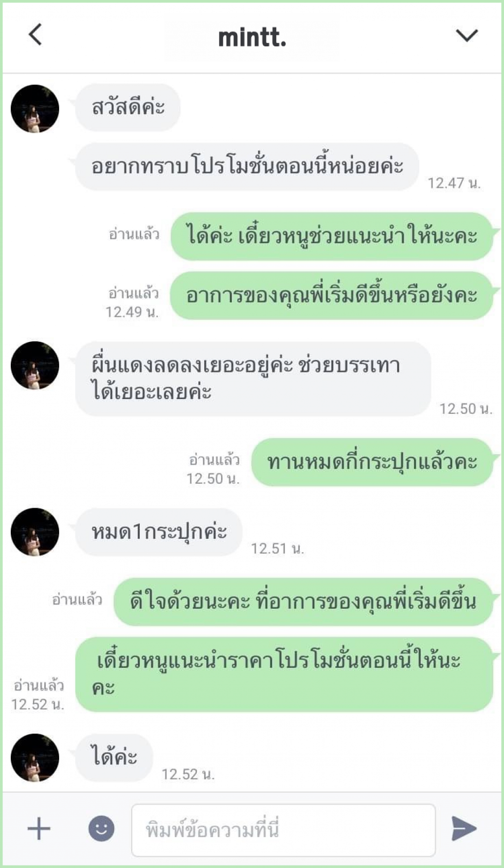The image size is (504, 868).
Task: Send message with the paper plane icon
Action: (464, 829)
